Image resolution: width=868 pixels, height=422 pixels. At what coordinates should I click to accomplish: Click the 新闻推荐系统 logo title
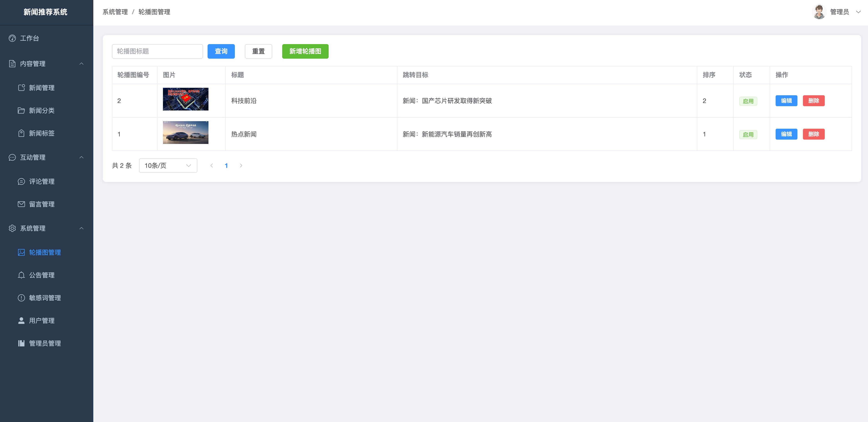click(46, 12)
